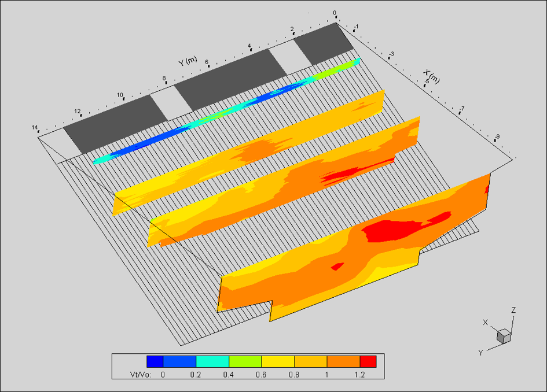Click the 3D orientation axis cube

504,336
